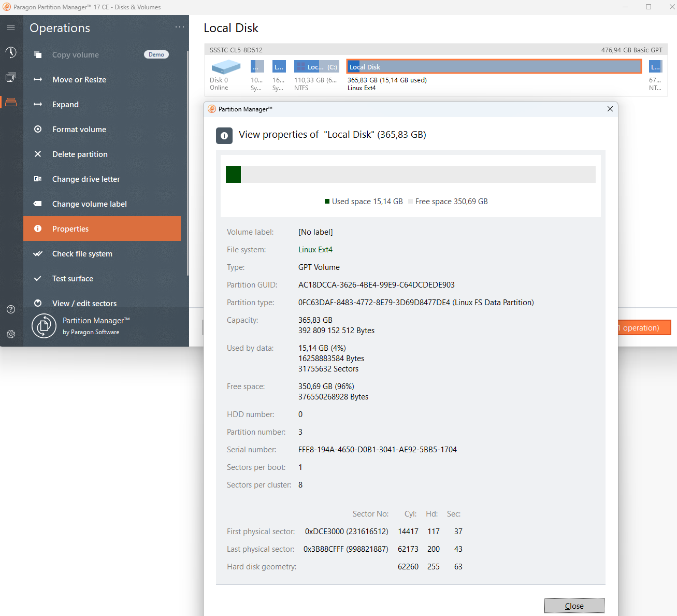This screenshot has width=677, height=616.
Task: Open the computer/monitor sidebar icon
Action: 11,77
